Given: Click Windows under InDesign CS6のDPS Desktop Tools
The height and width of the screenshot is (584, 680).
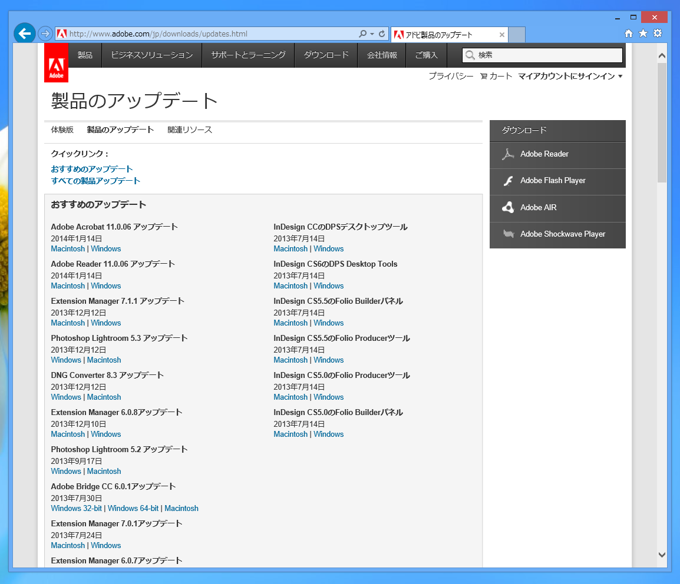Looking at the screenshot, I should tap(329, 286).
